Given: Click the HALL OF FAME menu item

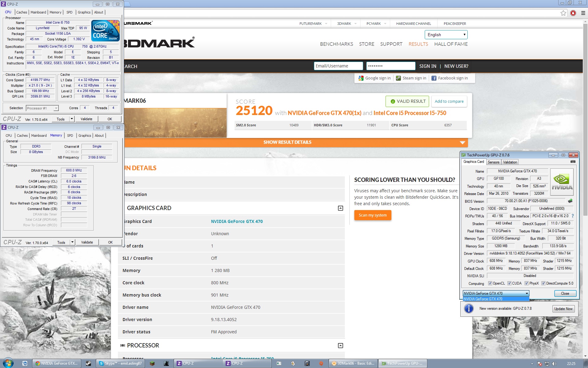Looking at the screenshot, I should click(451, 44).
